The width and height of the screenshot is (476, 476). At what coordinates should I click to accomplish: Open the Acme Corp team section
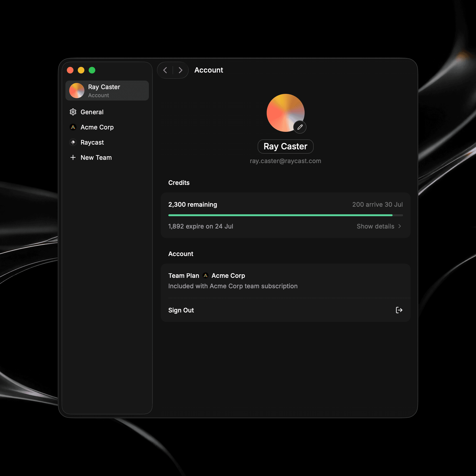[107, 127]
